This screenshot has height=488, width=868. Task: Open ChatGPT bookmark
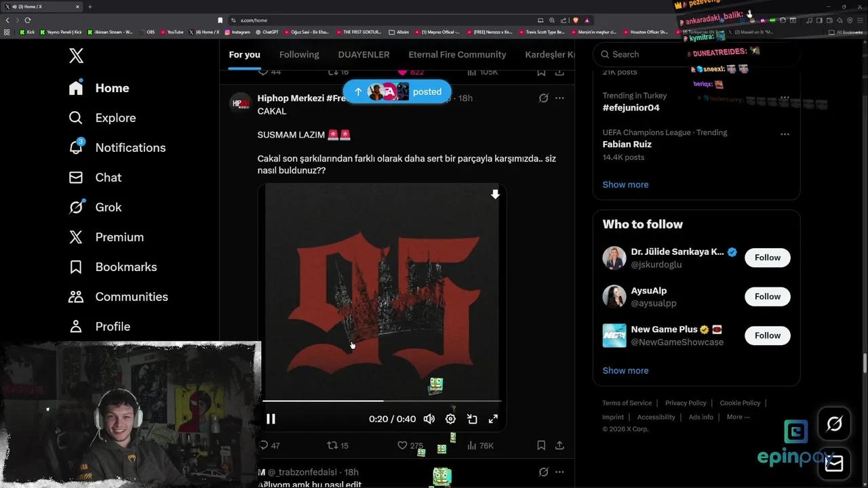[267, 32]
